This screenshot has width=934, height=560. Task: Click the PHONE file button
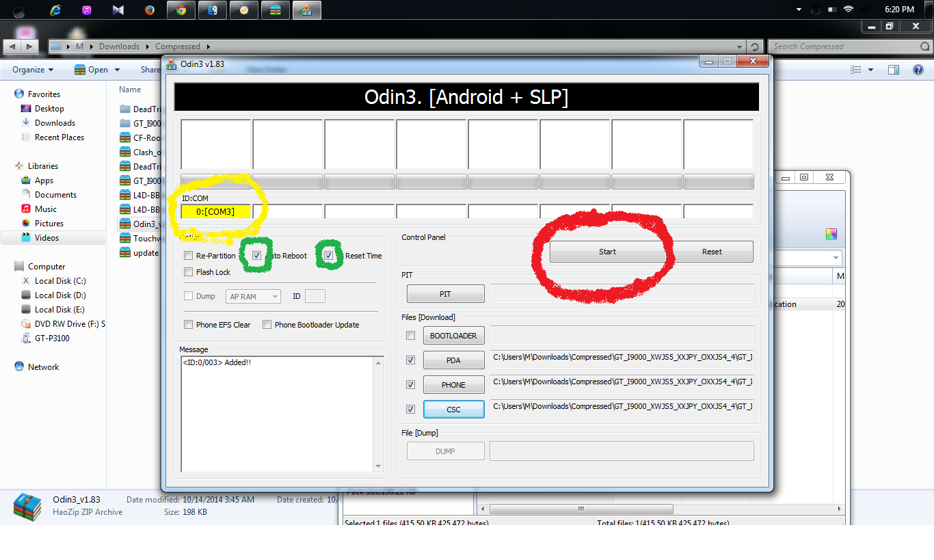coord(453,385)
